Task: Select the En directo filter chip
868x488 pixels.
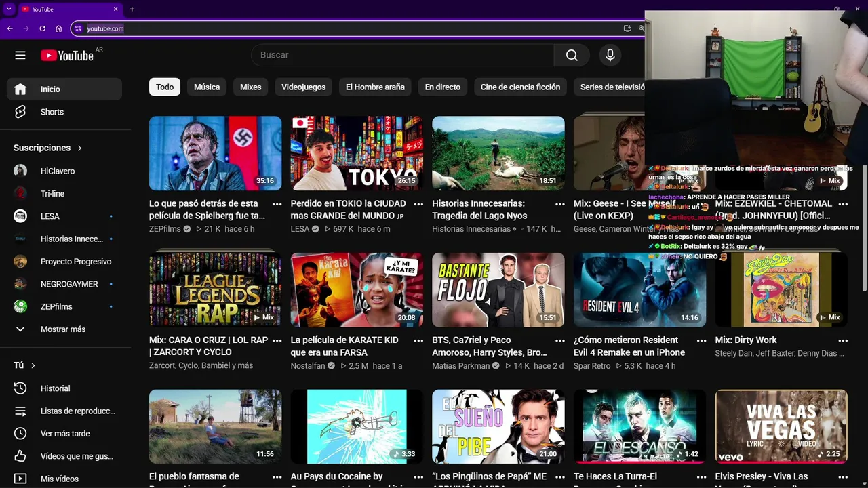Action: tap(443, 87)
